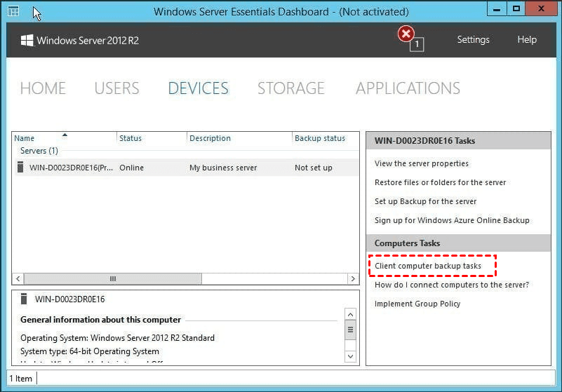This screenshot has height=392, width=562.
Task: Click the details pane scroll down arrow
Action: (351, 356)
